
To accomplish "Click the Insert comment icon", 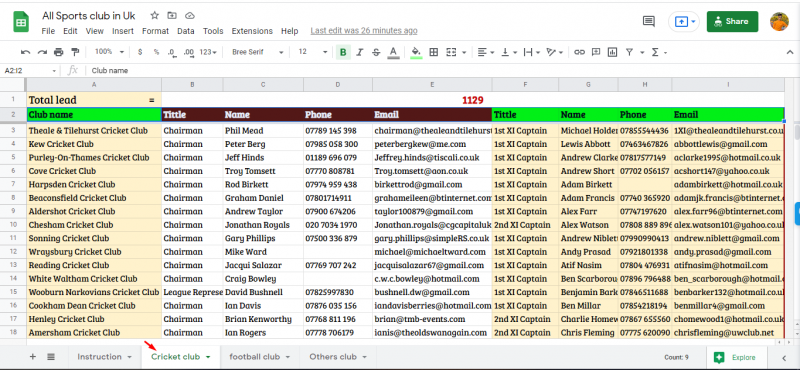I will (596, 52).
